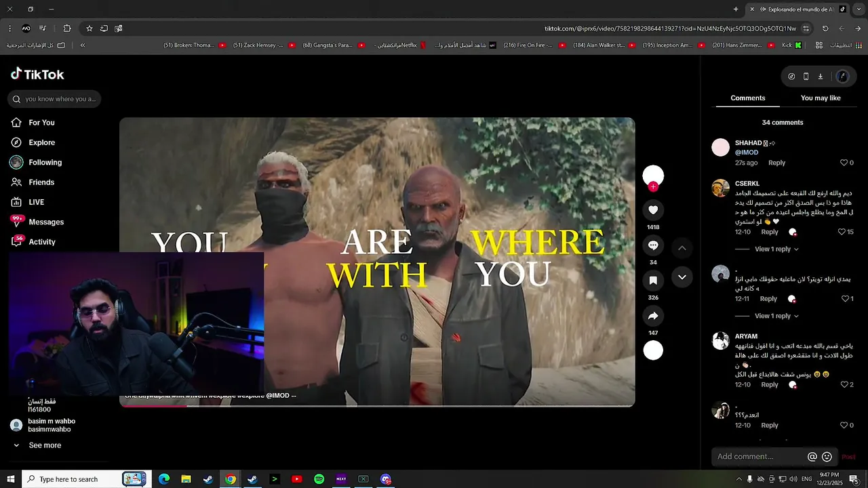The height and width of the screenshot is (488, 868).
Task: Open the phone app icon in top-right pill
Action: pos(806,77)
